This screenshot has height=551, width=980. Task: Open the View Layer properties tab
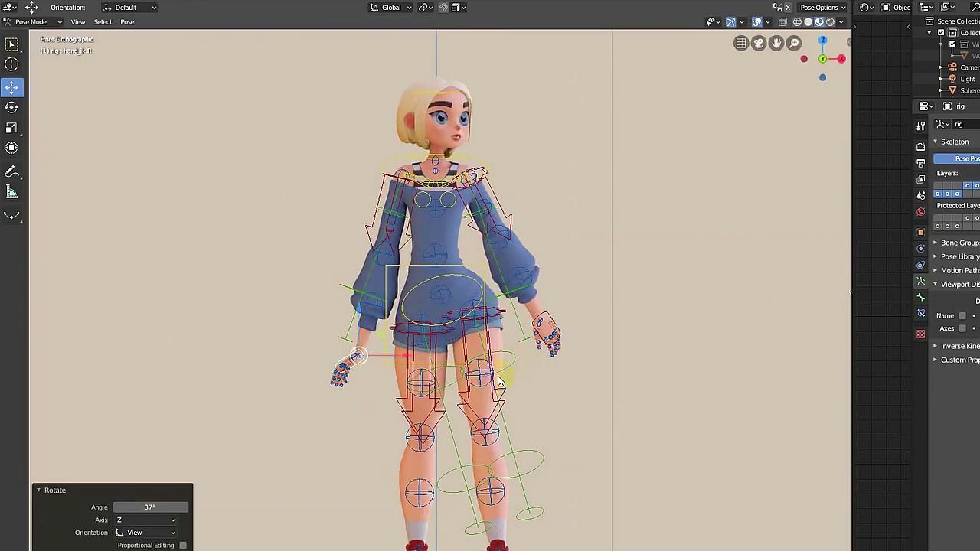click(x=921, y=179)
